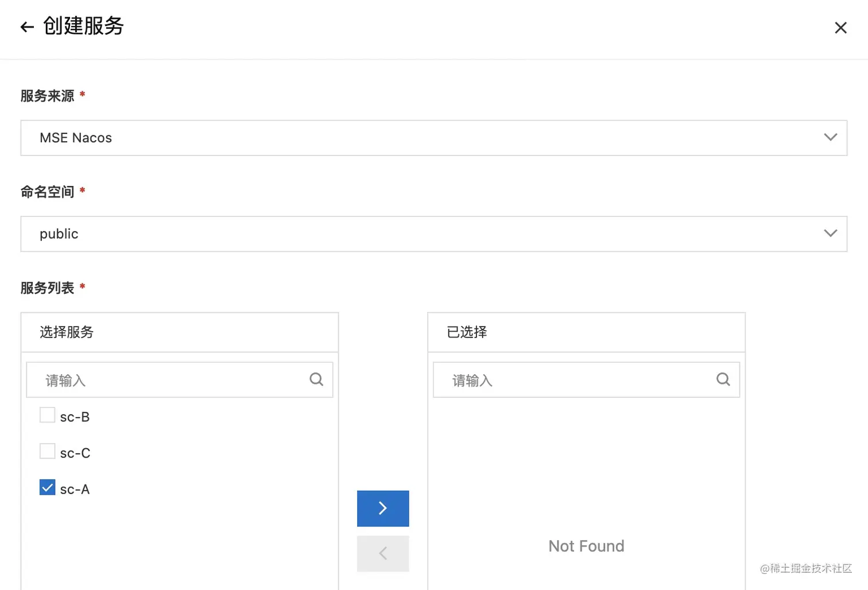Click the search icon in 已选择 box
Image resolution: width=868 pixels, height=590 pixels.
[x=723, y=379]
